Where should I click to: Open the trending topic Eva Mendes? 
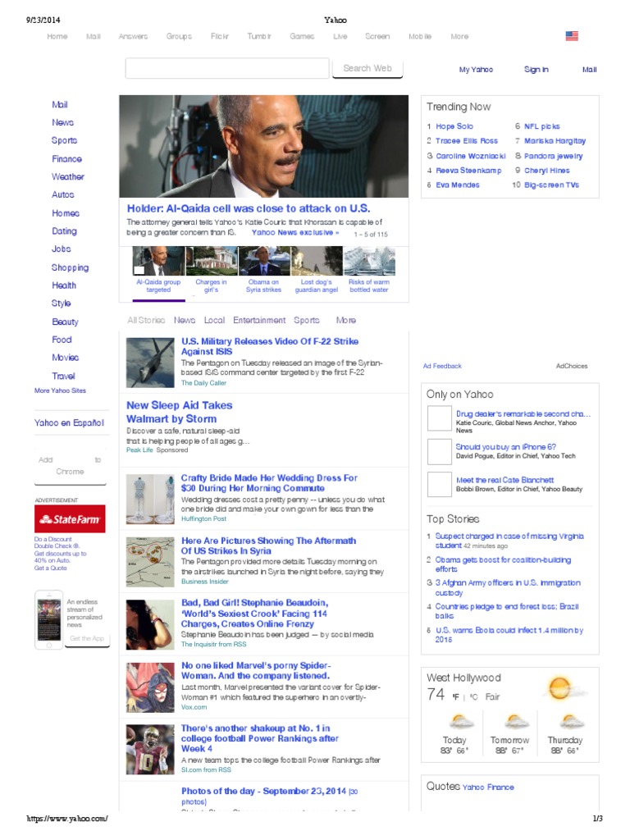click(458, 185)
